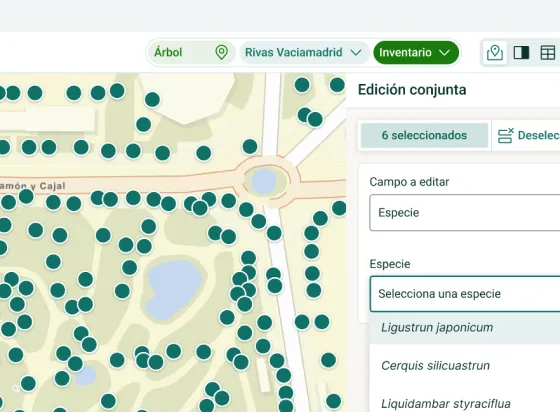Switch to table view icon
560x412 pixels.
click(x=548, y=52)
